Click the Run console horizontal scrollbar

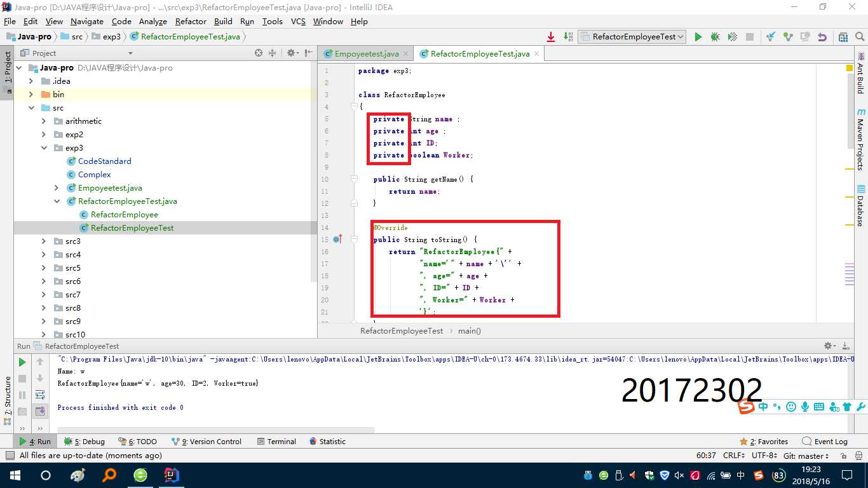pyautogui.click(x=216, y=430)
